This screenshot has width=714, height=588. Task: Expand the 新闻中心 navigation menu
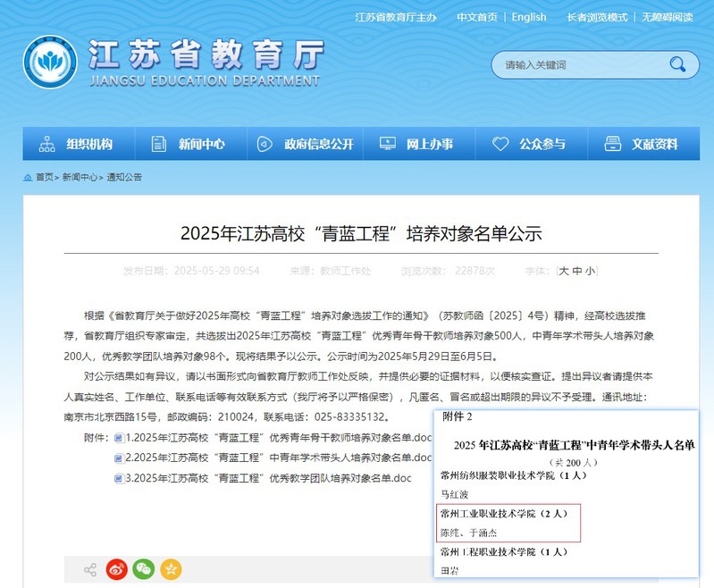pos(189,144)
